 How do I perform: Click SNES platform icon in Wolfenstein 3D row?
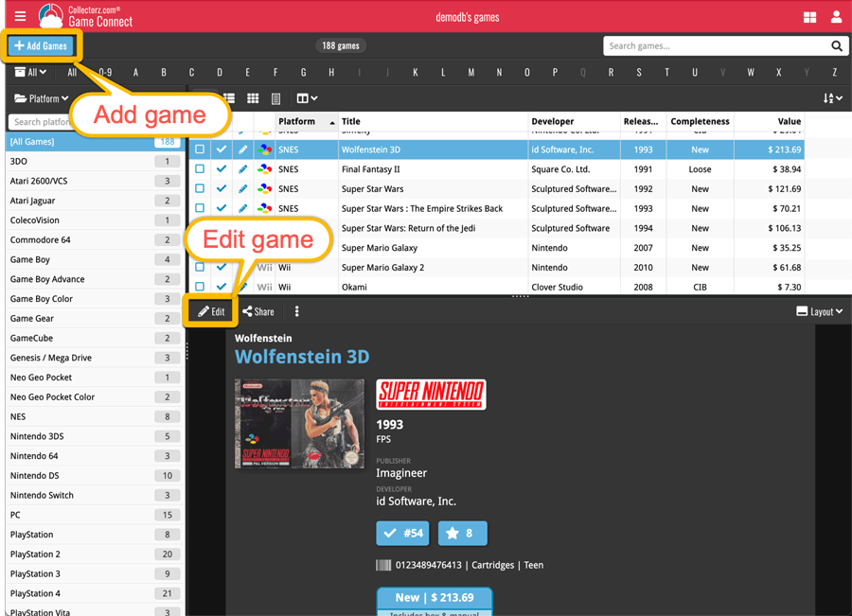(265, 150)
